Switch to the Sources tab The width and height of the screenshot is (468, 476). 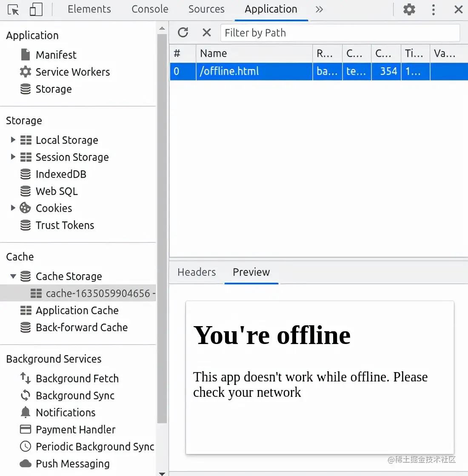(206, 9)
